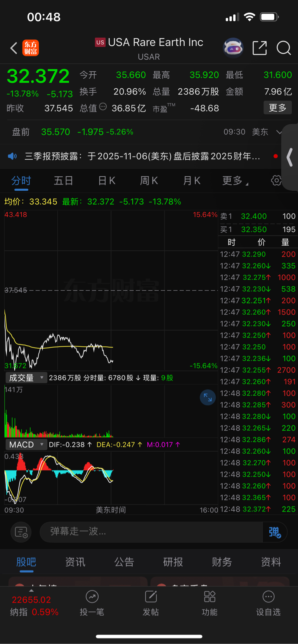The image size is (298, 644).
Task: Tap the 12:48 32.372 last trade row
Action: [x=258, y=509]
